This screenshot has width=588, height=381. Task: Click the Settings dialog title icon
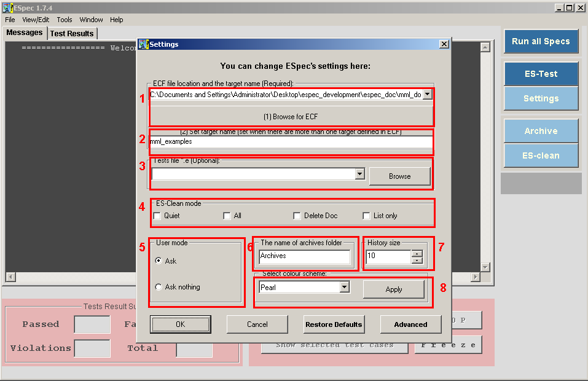143,44
